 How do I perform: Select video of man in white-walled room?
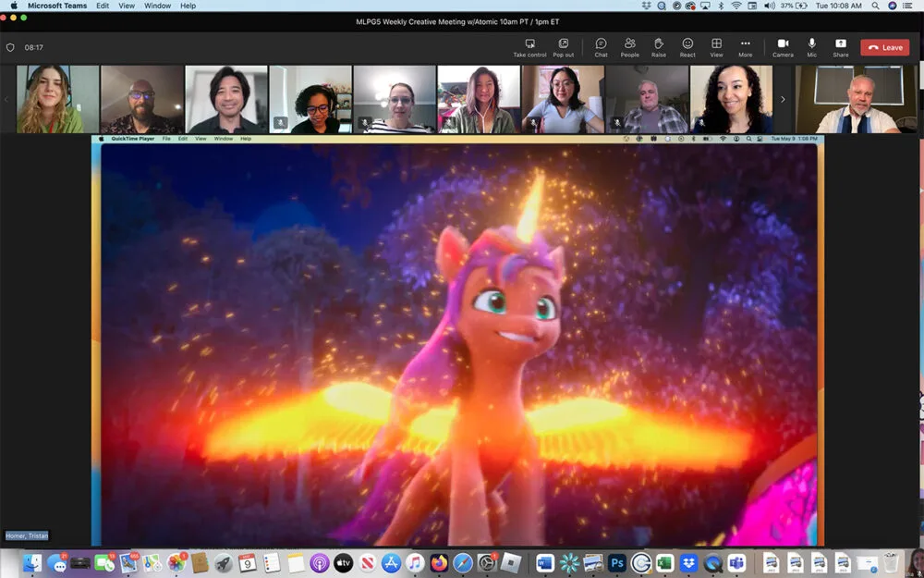226,99
